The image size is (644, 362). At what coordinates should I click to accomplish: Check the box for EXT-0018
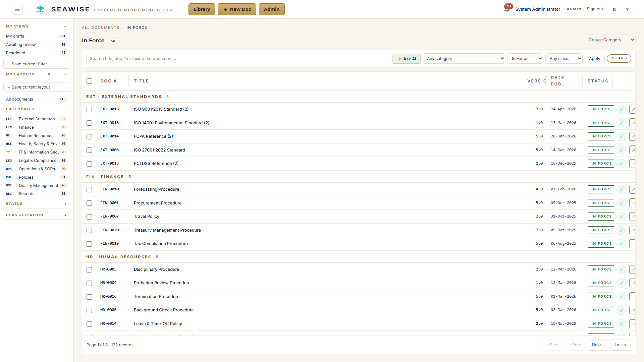click(x=89, y=123)
